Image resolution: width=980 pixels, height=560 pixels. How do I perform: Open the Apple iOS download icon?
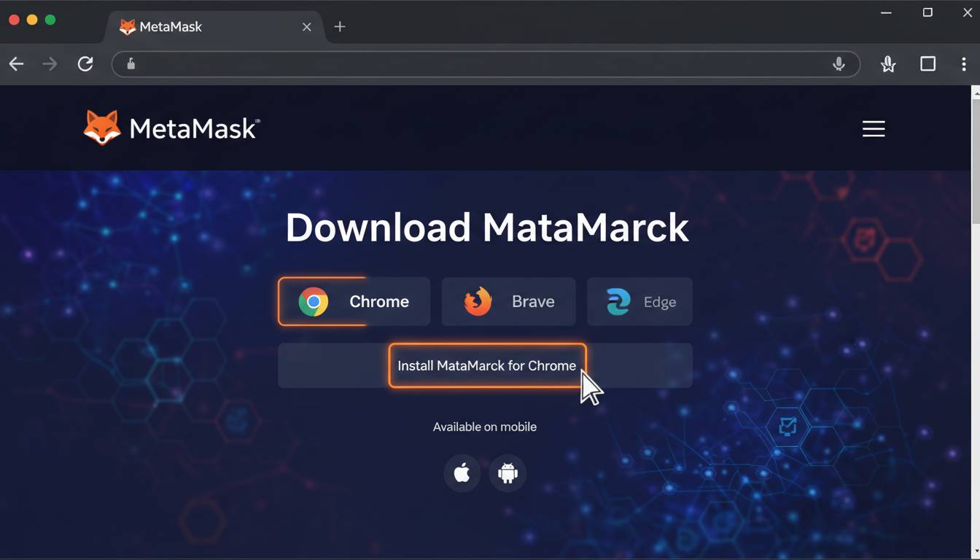click(462, 473)
